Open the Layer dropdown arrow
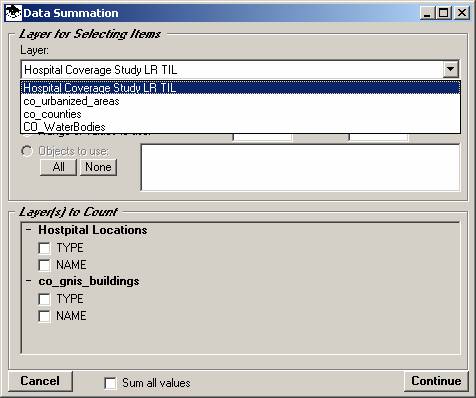476x398 pixels. [x=450, y=69]
